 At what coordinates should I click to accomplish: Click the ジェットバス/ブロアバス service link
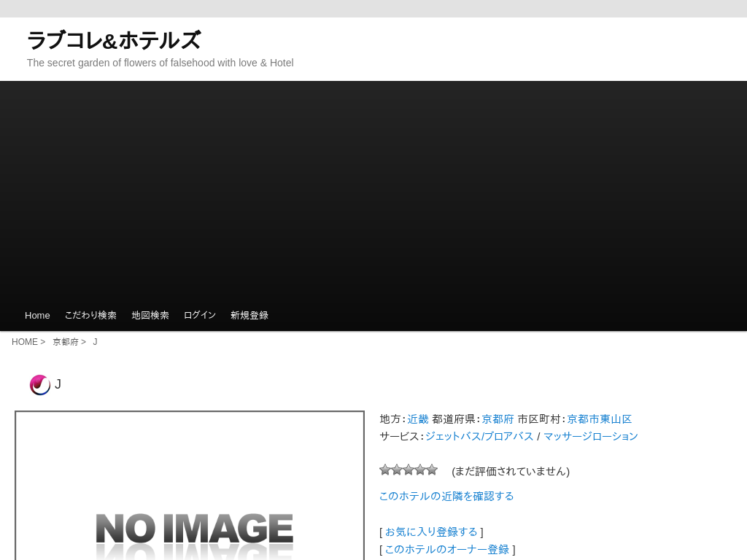(479, 436)
